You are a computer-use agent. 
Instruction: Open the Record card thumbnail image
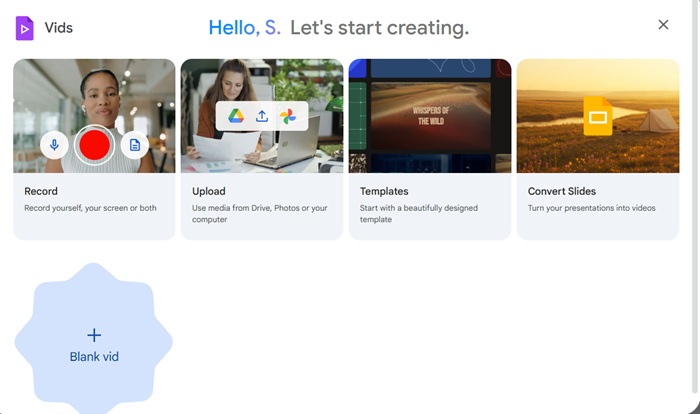point(94,116)
